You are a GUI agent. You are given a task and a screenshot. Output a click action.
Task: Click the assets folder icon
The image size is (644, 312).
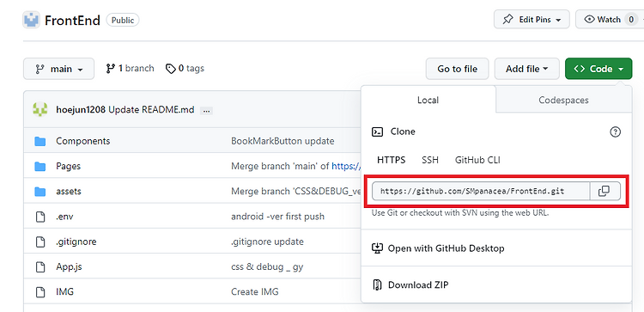(39, 191)
